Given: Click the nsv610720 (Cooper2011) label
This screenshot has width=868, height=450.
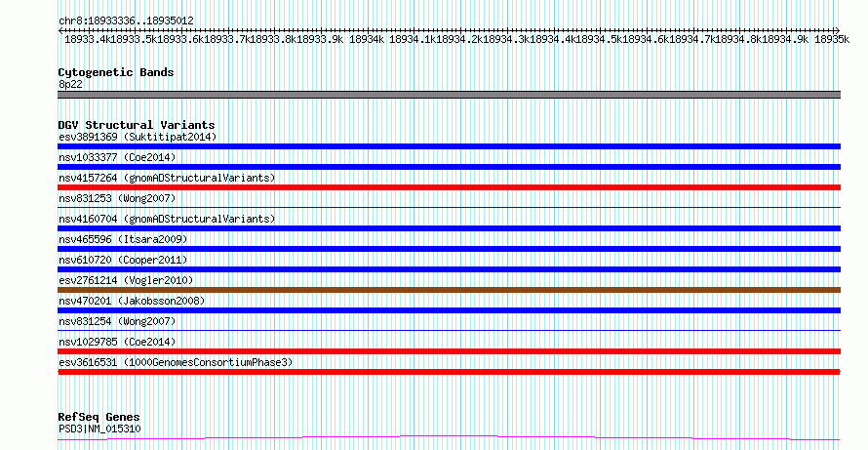Looking at the screenshot, I should [x=124, y=260].
